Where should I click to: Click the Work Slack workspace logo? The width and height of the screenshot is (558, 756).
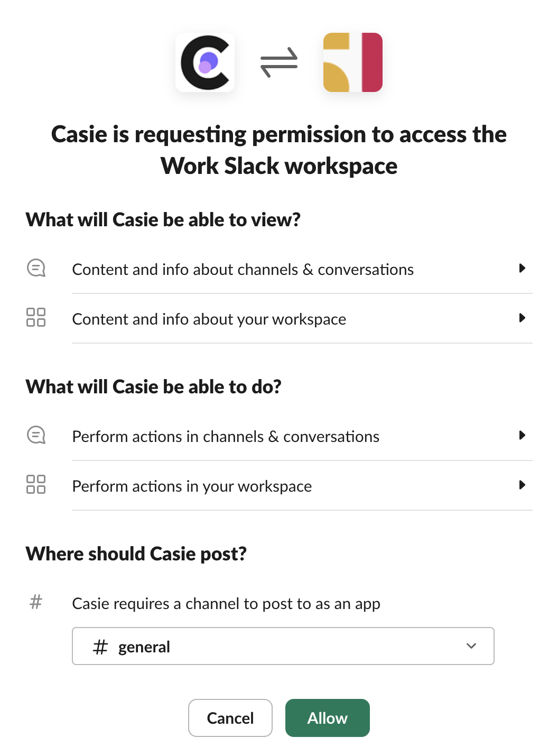[x=352, y=62]
